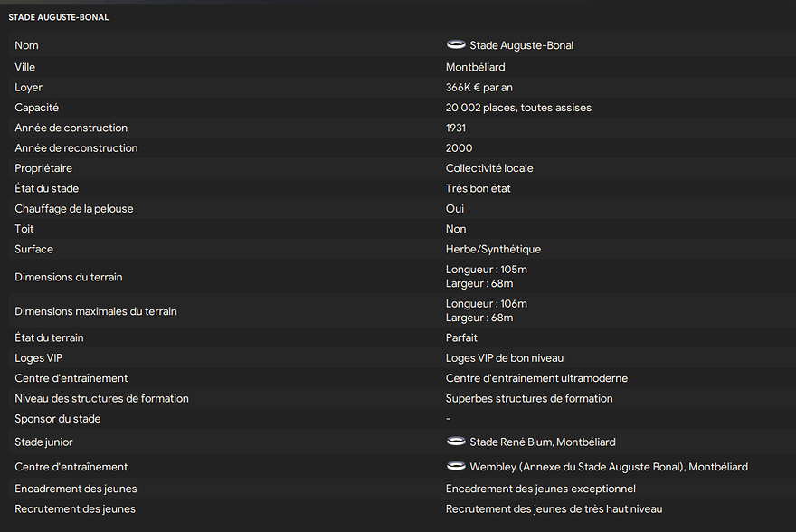Screen dimensions: 796x532
Task: Select the Sponsor du stade row label
Action: pyautogui.click(x=57, y=419)
